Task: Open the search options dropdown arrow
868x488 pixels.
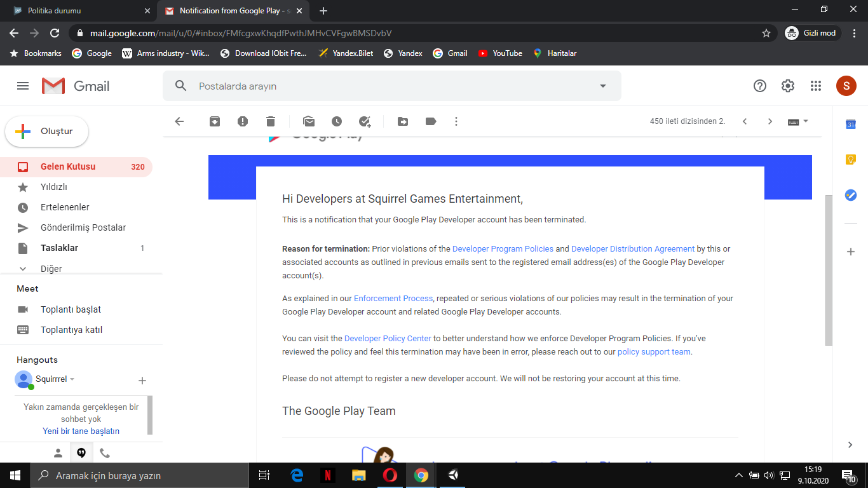Action: [603, 86]
